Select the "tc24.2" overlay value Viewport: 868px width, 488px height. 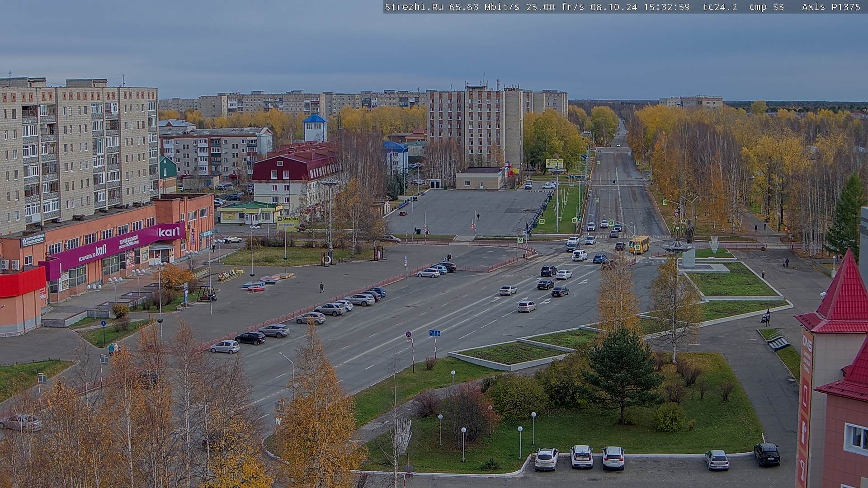(720, 7)
